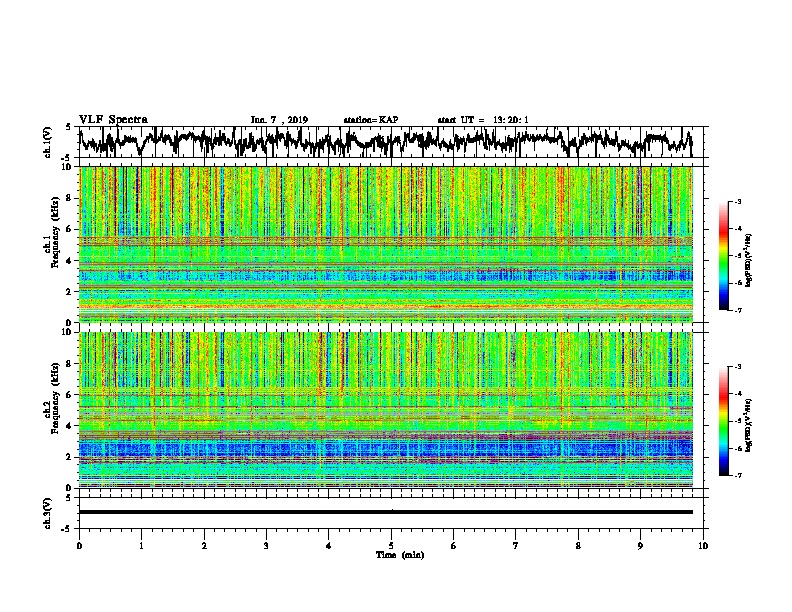Click the thick black ch.3 trace line

point(386,512)
